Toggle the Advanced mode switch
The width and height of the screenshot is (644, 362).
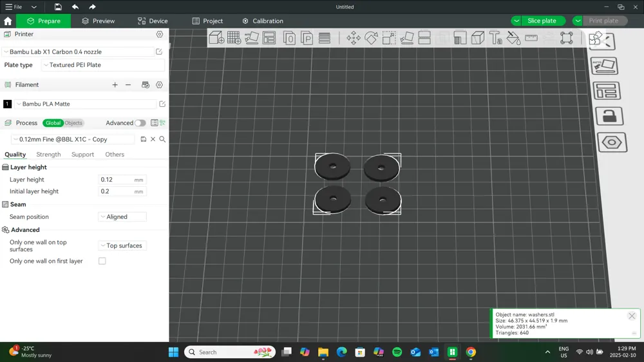click(x=140, y=123)
